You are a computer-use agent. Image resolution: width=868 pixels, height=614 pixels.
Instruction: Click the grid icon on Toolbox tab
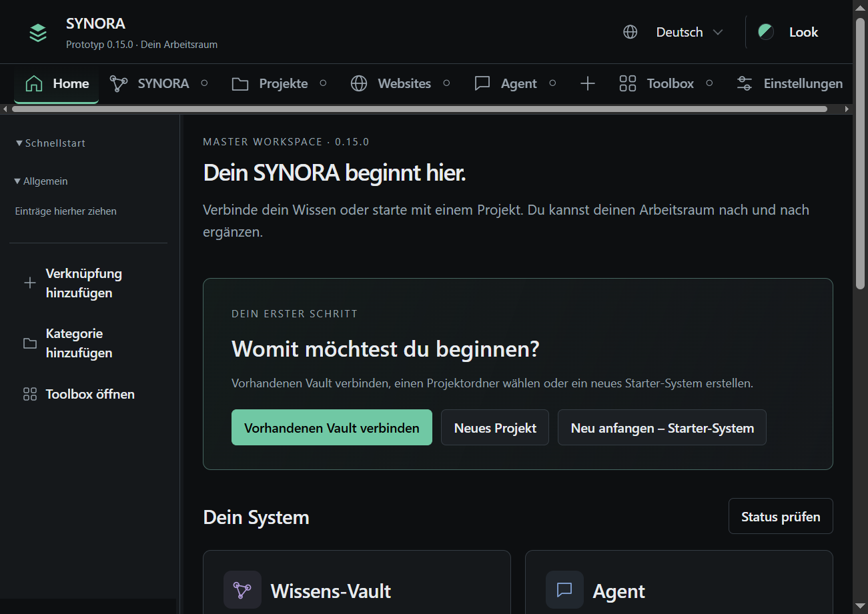click(x=628, y=83)
